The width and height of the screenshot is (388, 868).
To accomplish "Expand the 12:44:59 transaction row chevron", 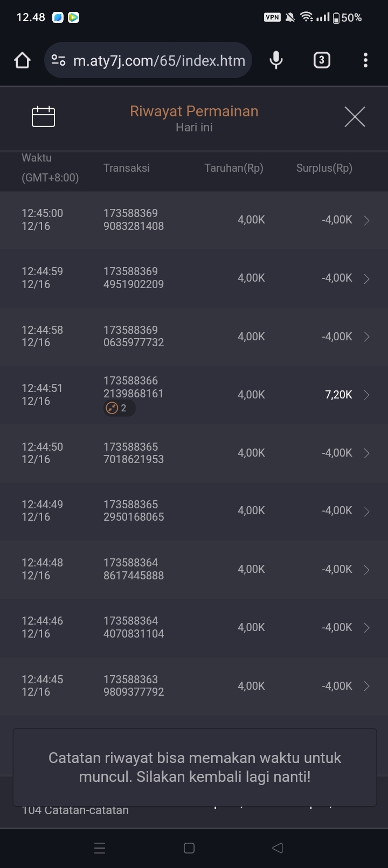I will point(366,278).
